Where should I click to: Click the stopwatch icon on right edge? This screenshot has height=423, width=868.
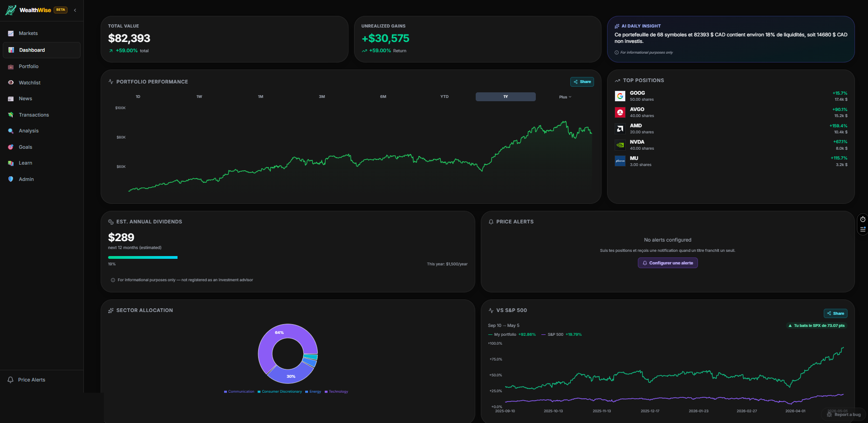coord(863,219)
